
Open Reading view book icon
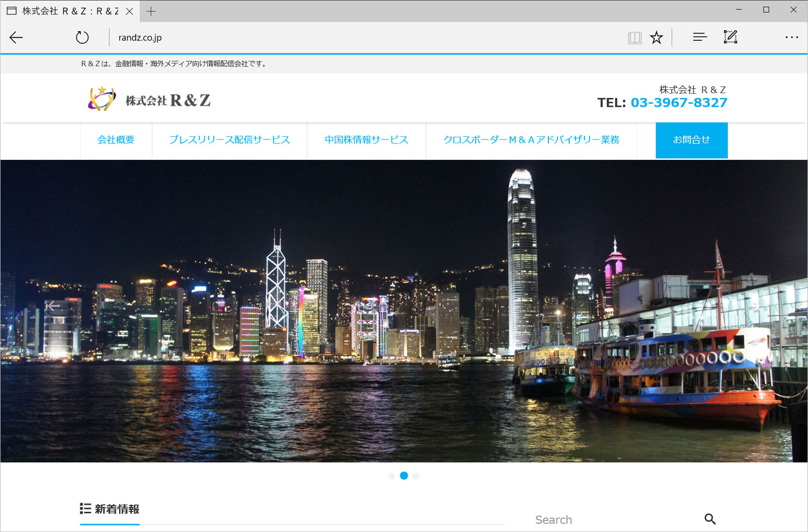[635, 37]
